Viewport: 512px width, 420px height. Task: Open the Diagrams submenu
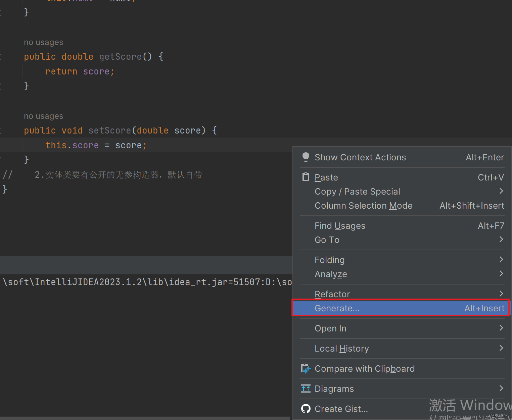pyautogui.click(x=402, y=389)
